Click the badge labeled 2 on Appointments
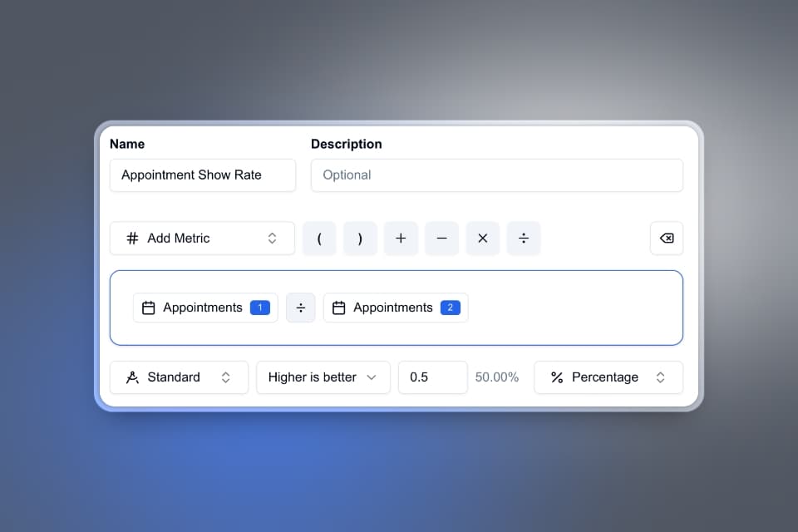This screenshot has height=532, width=798. pos(449,308)
